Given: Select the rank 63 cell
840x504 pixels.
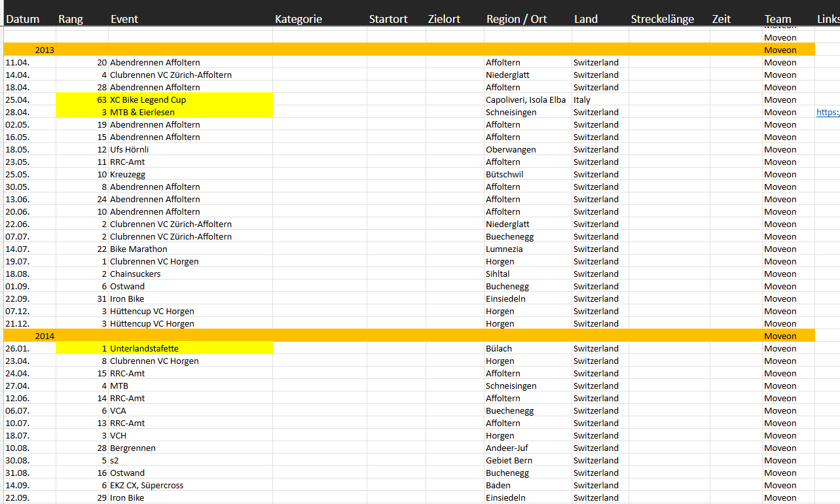Looking at the screenshot, I should pos(82,100).
